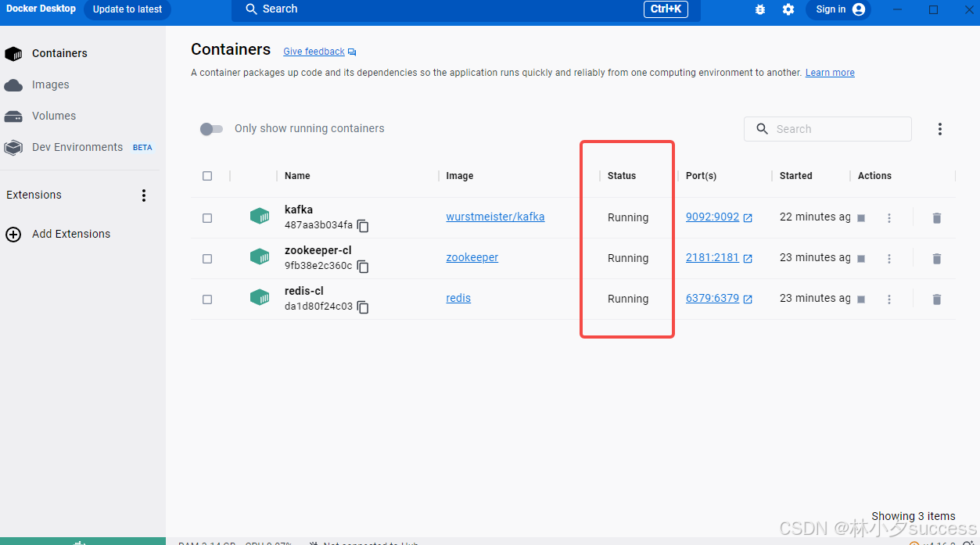Open the containers list options menu

pos(939,128)
